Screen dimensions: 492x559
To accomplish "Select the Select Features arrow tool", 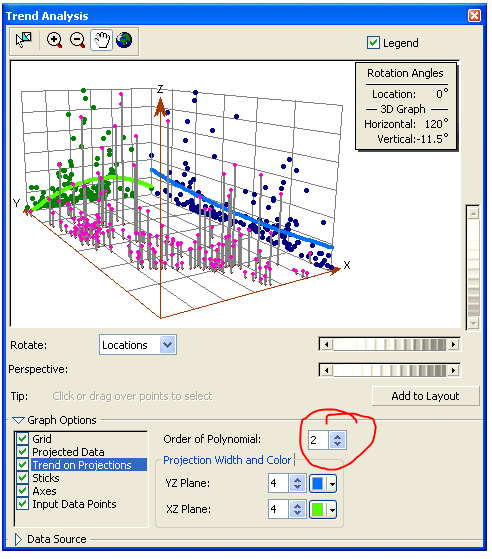I will pyautogui.click(x=24, y=40).
